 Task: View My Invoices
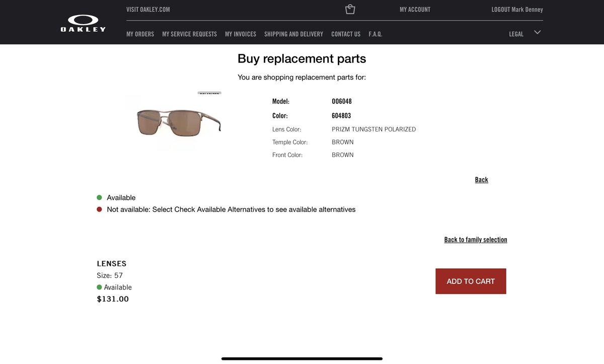coord(241,34)
